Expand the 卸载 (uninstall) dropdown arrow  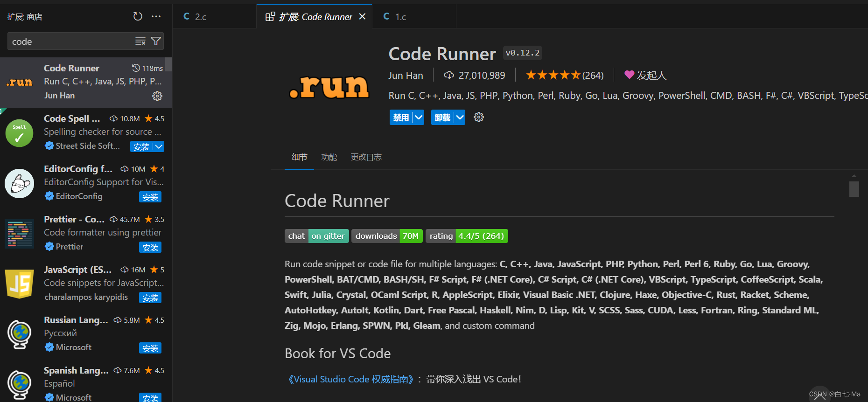(x=460, y=118)
